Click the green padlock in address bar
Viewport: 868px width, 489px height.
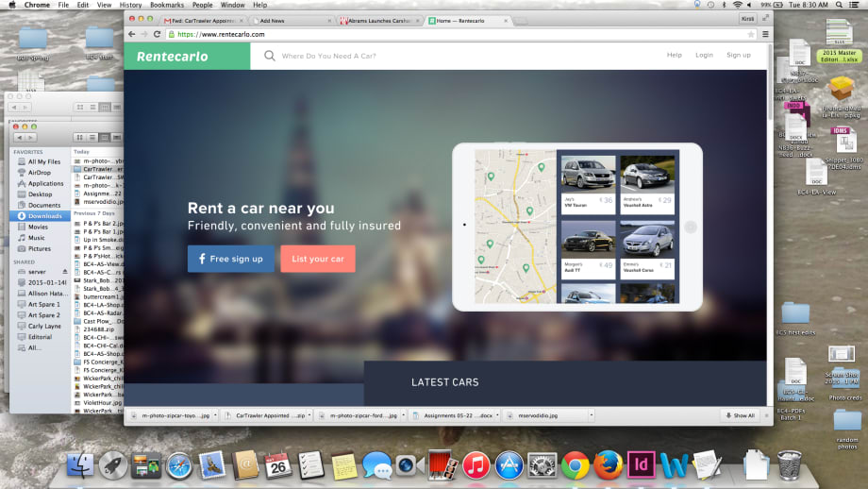(172, 34)
